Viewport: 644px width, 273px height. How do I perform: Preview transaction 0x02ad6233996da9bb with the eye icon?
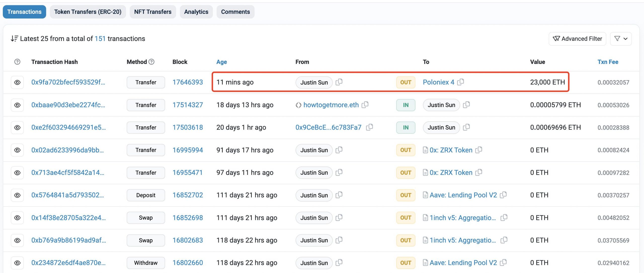[17, 150]
